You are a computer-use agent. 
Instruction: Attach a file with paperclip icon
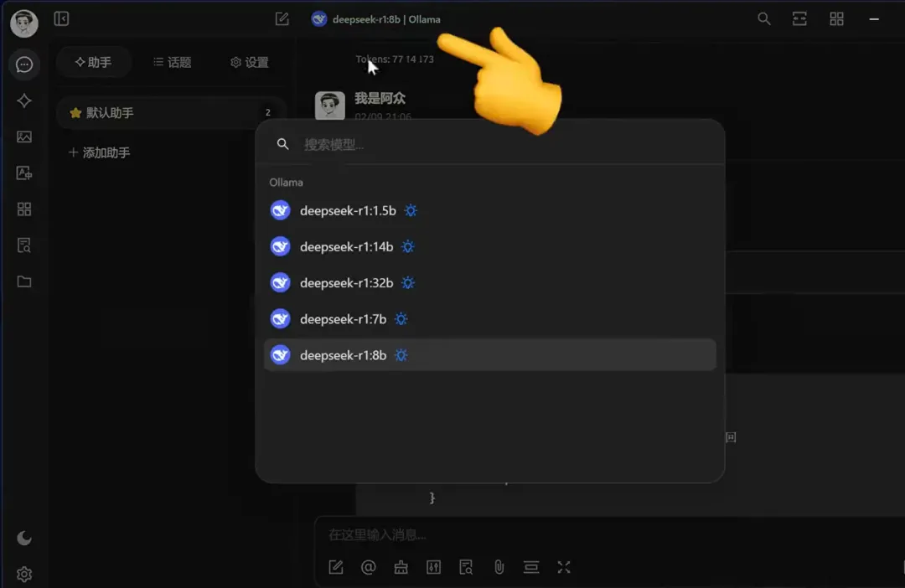tap(499, 567)
